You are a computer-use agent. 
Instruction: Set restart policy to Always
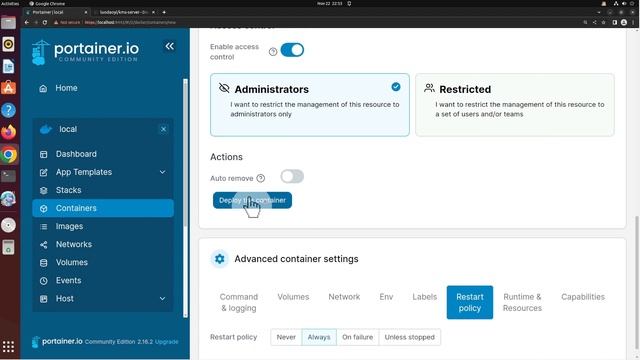point(319,337)
